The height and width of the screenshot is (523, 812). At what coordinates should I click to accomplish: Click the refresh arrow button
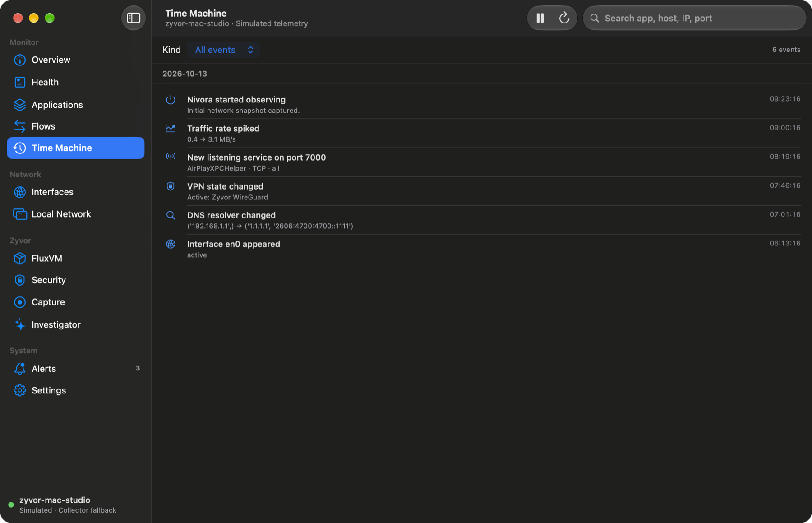point(564,18)
